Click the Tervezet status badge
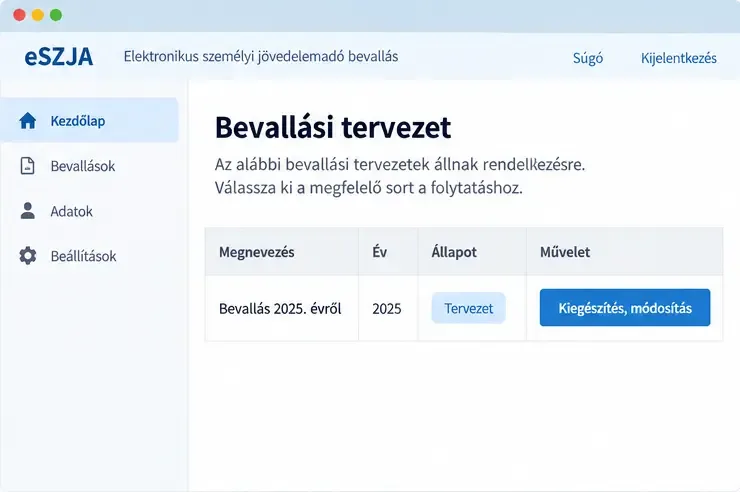This screenshot has height=492, width=740. point(468,308)
